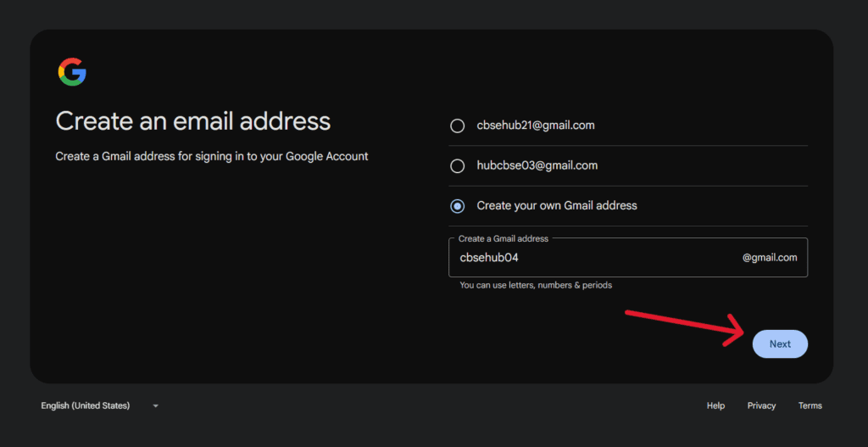Click the 'Create a Gmail address' field label

[x=504, y=239]
